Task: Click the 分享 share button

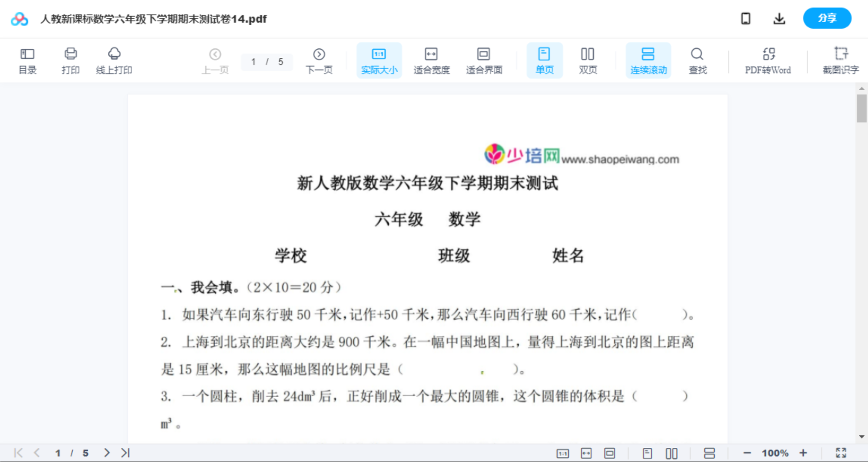Action: (x=827, y=18)
